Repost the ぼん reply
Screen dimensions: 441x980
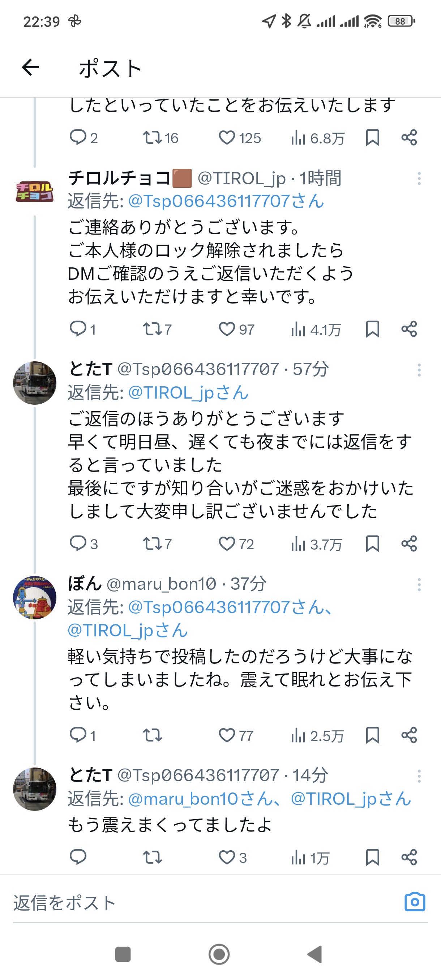click(x=152, y=735)
